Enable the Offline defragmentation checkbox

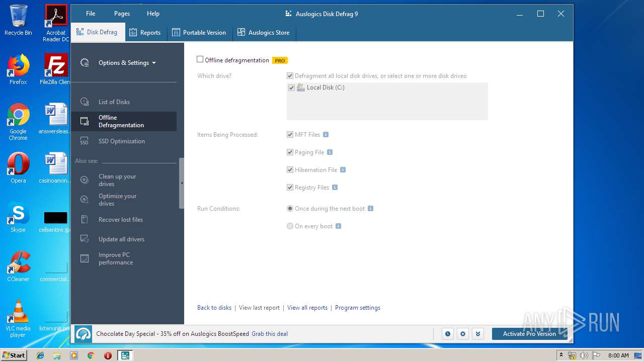pos(200,59)
